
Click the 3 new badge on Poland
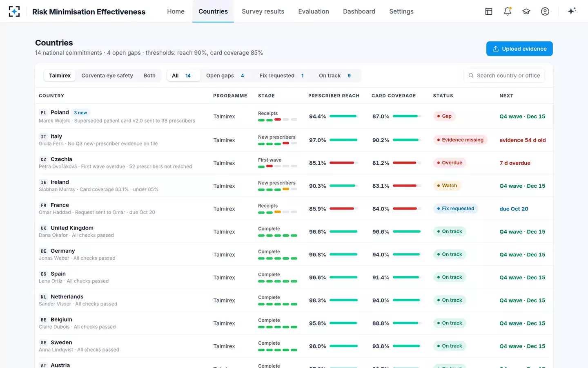tap(80, 113)
